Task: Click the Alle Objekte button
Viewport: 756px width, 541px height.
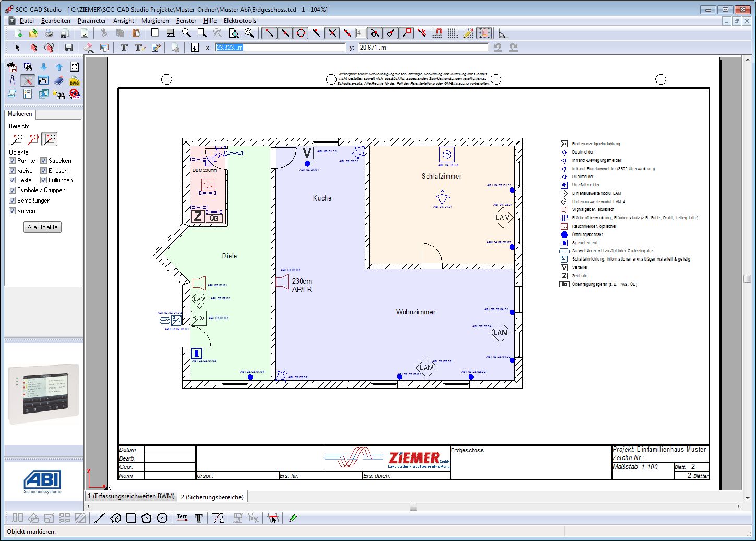Action: point(42,227)
